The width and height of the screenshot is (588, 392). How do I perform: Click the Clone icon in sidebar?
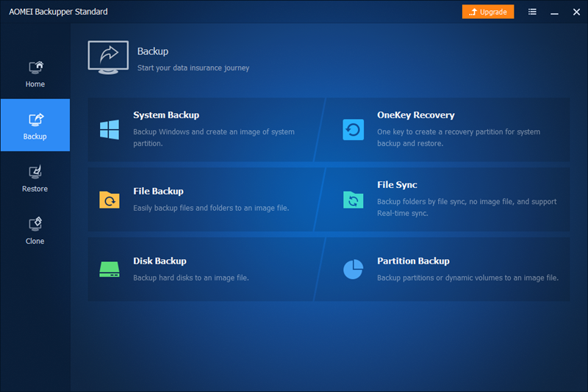point(35,225)
